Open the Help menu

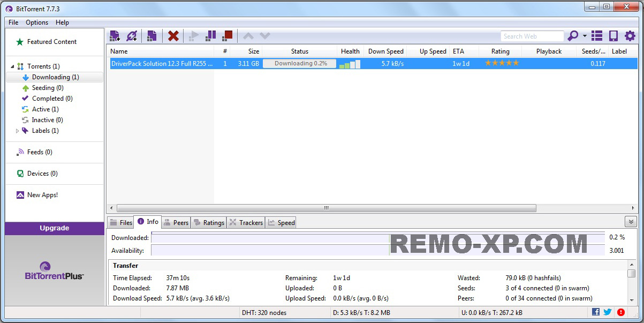click(62, 22)
